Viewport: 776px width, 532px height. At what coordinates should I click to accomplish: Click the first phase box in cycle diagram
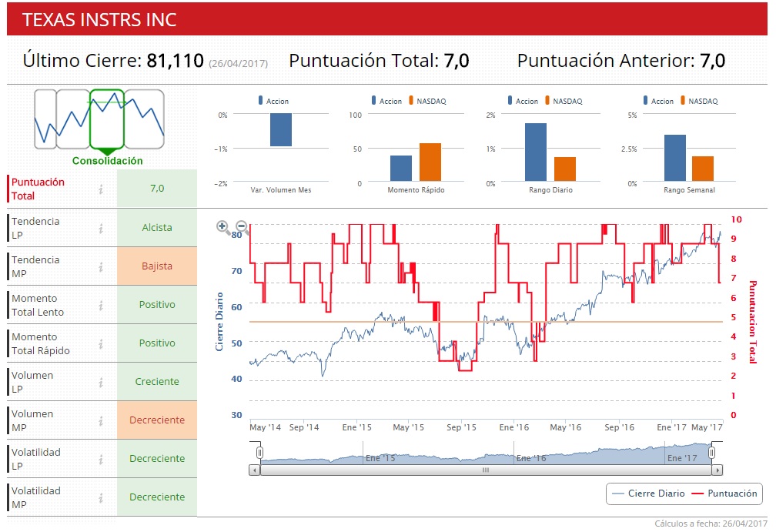tap(45, 119)
